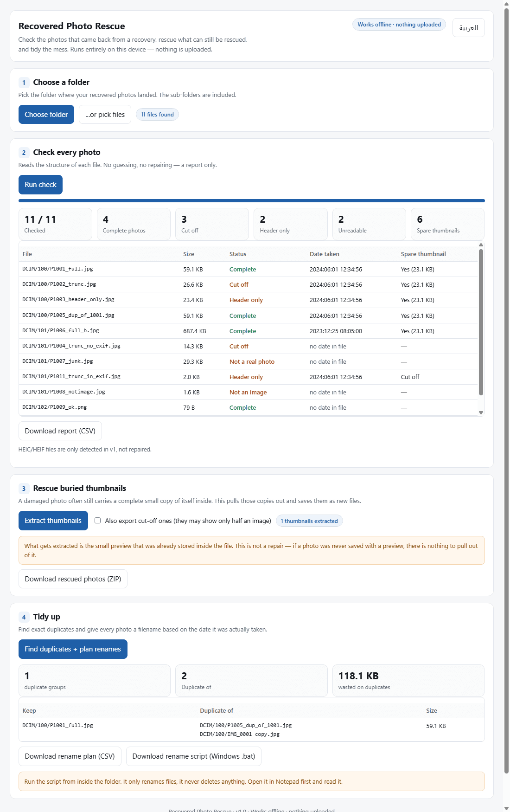Click the Choose folder button
This screenshot has width=510, height=812.
(46, 115)
